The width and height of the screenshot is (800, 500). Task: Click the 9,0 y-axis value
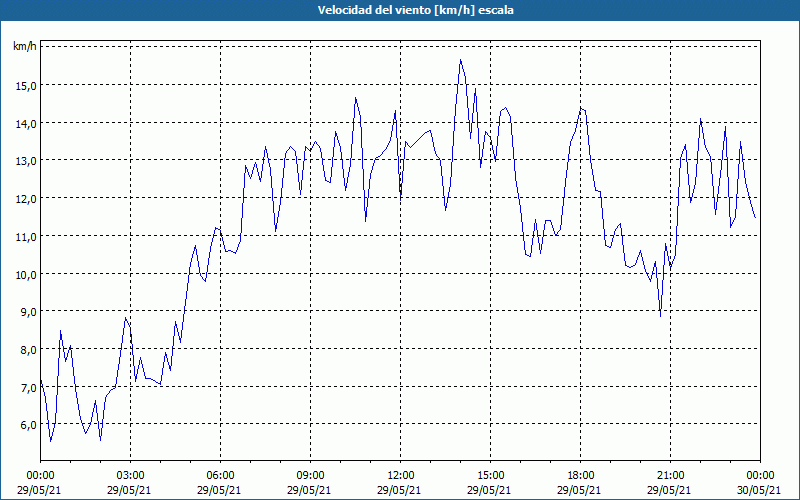point(29,312)
